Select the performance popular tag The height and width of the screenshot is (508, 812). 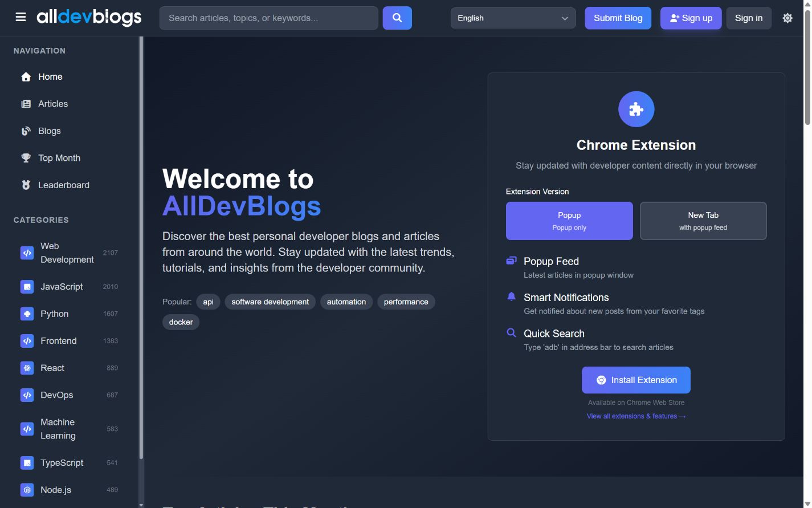406,302
